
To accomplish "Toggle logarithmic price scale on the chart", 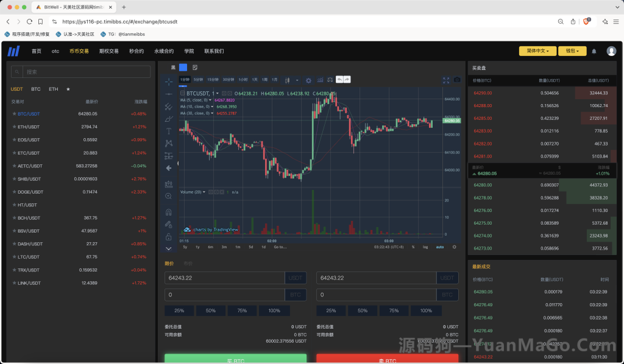I will click(425, 247).
